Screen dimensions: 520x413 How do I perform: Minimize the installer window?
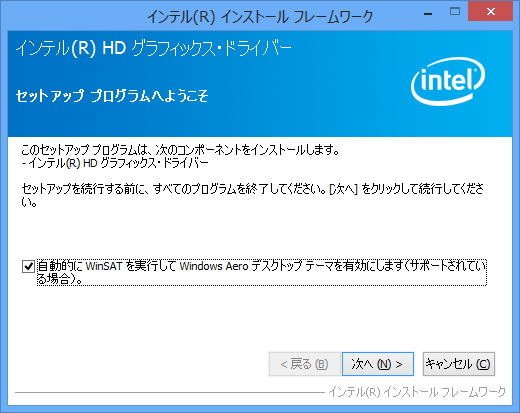click(428, 13)
